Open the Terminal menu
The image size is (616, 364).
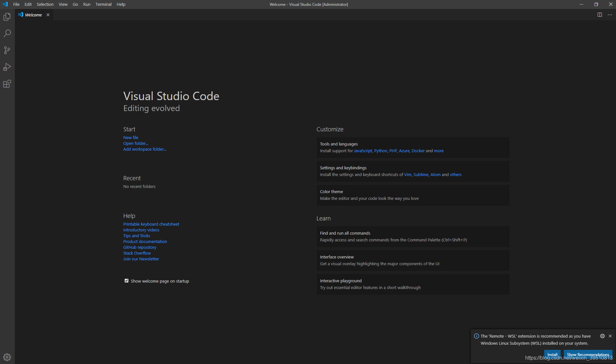click(x=103, y=4)
